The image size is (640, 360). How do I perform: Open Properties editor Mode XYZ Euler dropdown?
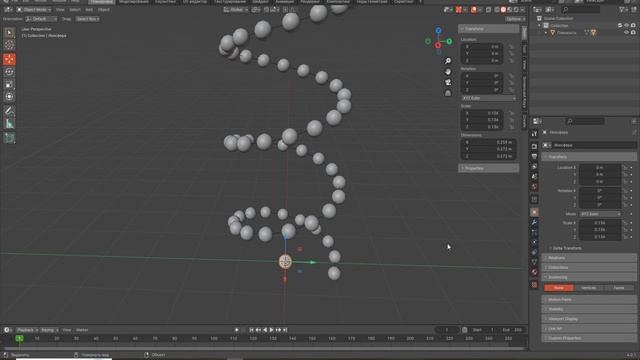(600, 214)
